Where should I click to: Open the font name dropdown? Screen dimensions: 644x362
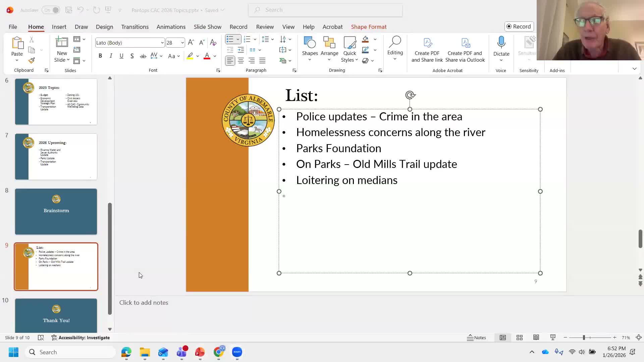click(x=162, y=43)
